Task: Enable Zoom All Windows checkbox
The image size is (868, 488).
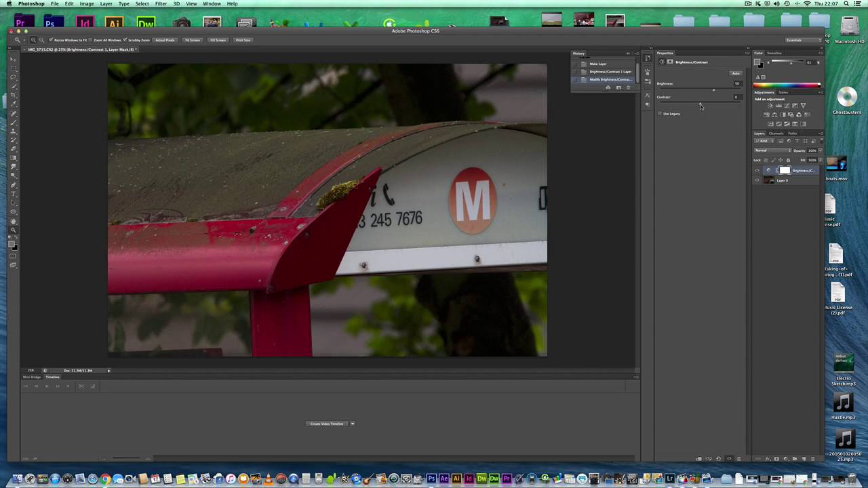Action: coord(90,40)
